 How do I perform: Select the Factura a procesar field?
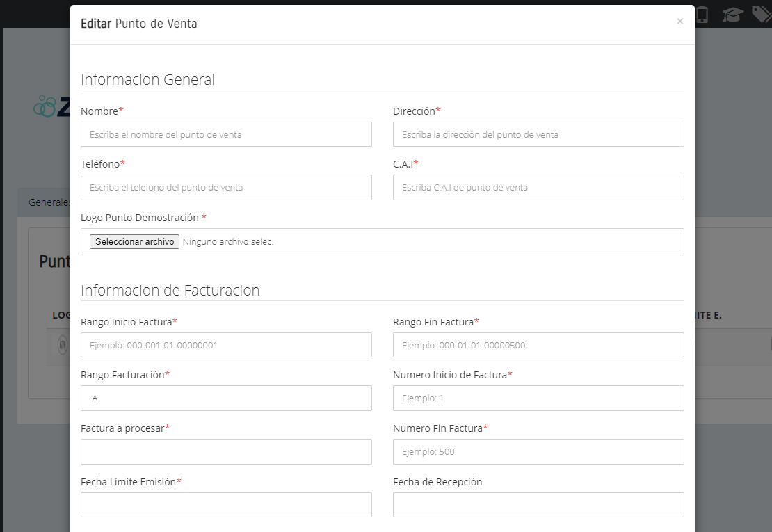click(226, 452)
